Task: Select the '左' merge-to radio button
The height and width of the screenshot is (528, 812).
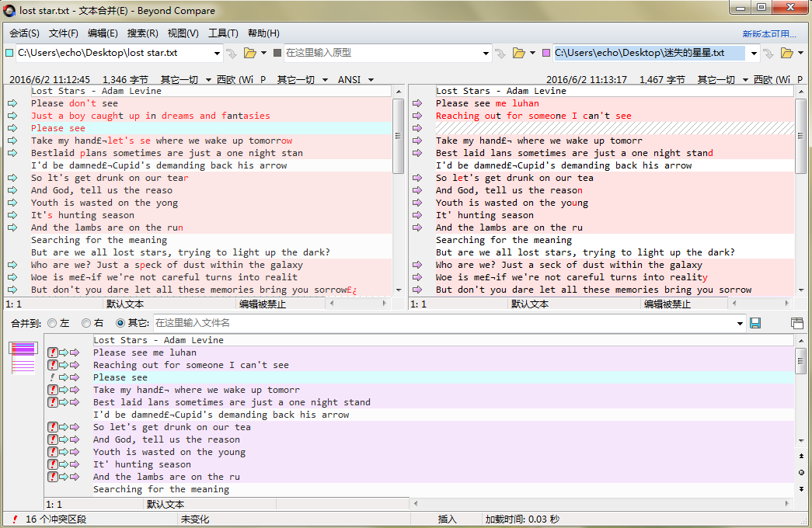Action: (x=52, y=323)
